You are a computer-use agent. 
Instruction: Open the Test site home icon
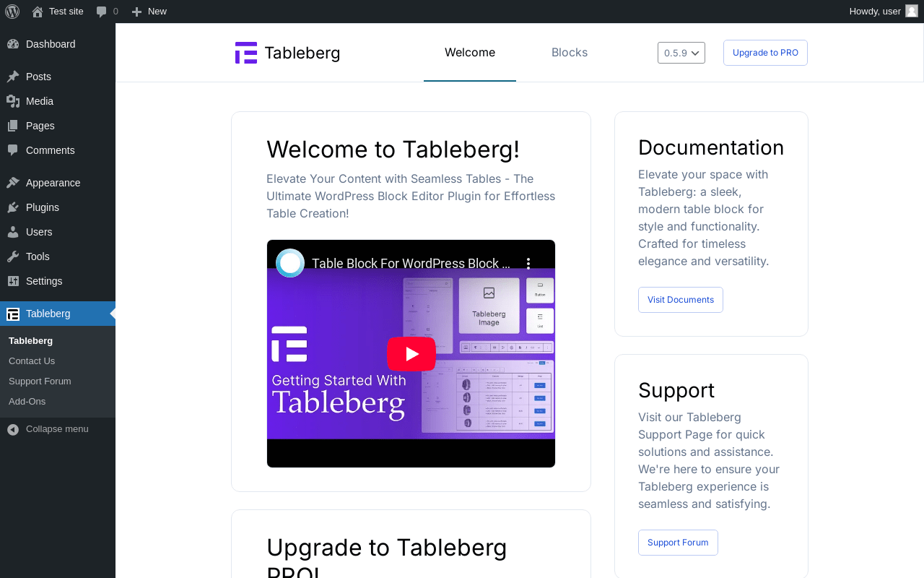pyautogui.click(x=38, y=12)
